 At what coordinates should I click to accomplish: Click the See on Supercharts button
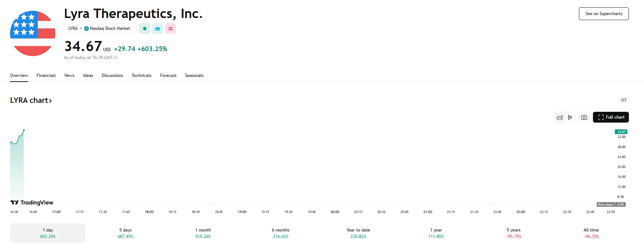point(604,14)
